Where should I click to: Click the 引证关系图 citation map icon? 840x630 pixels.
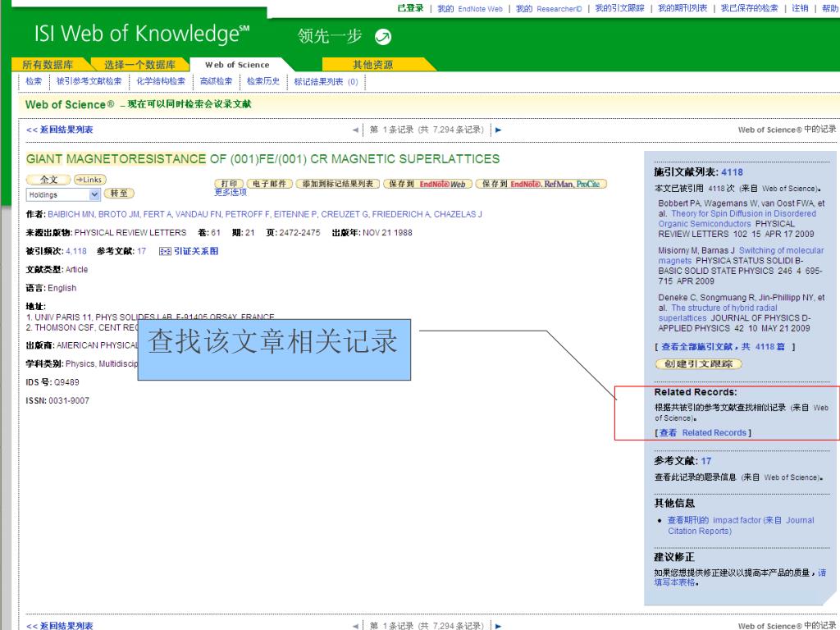click(165, 251)
